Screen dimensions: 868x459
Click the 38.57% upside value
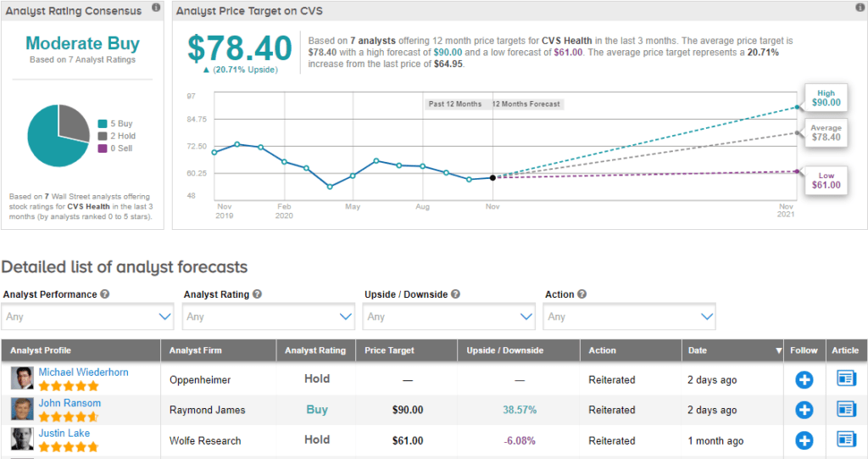[x=520, y=410]
